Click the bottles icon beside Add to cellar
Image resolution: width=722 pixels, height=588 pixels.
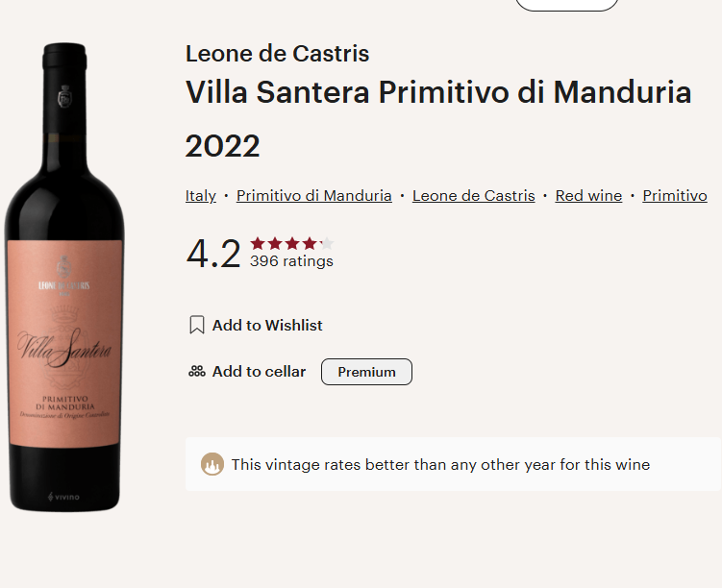pyautogui.click(x=197, y=372)
